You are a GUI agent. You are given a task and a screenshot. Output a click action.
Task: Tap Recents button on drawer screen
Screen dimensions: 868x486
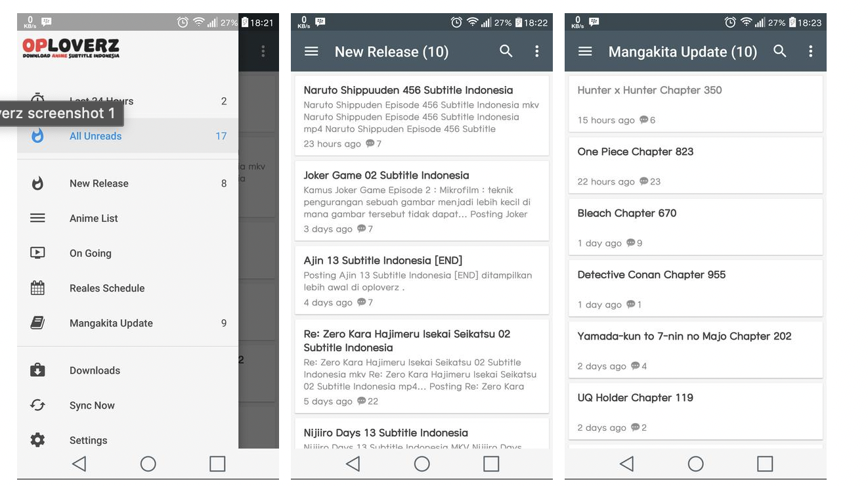(217, 464)
